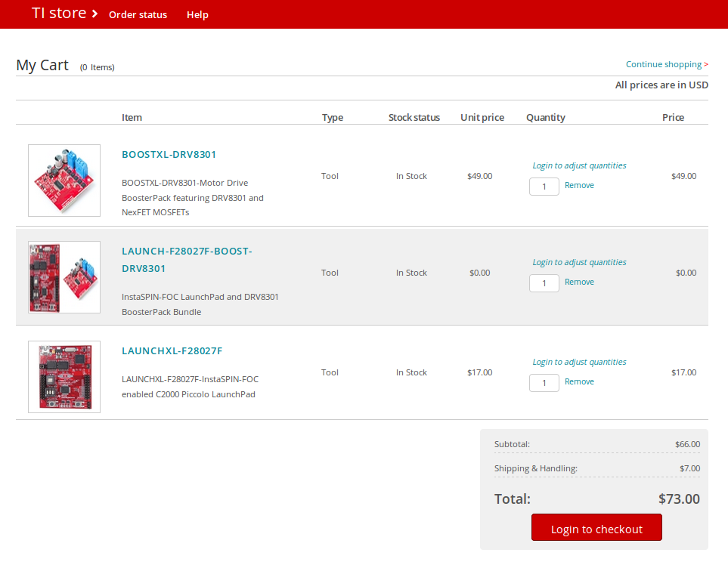This screenshot has height=568, width=728.
Task: Click the $17.00 unit price of LAUNCHXL-F28027F
Action: 479,372
